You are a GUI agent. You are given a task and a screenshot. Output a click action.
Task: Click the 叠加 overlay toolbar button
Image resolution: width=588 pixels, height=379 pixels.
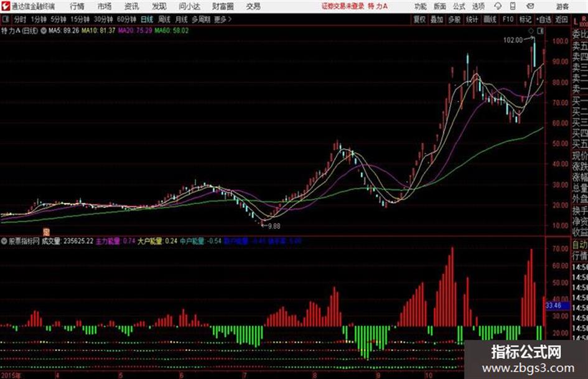click(437, 19)
